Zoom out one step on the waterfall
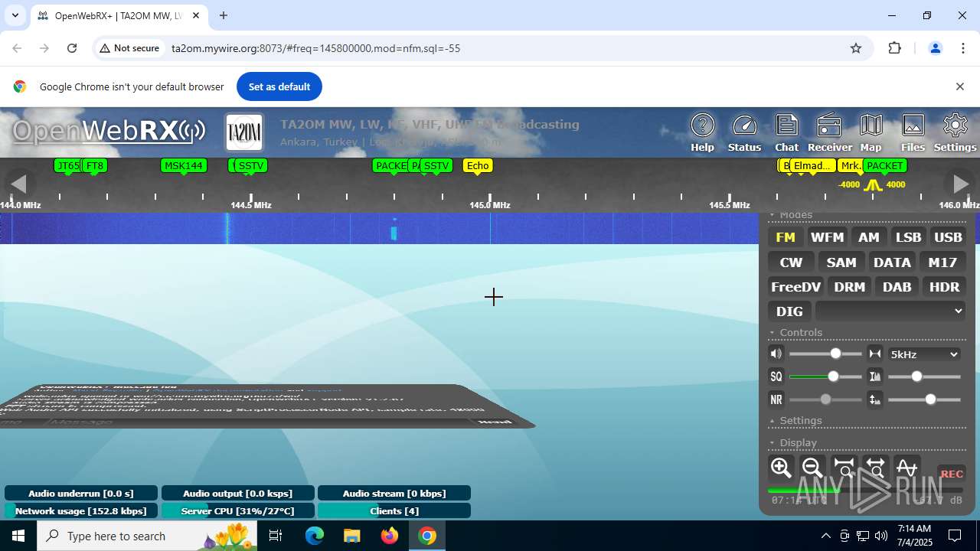The image size is (980, 551). (812, 468)
